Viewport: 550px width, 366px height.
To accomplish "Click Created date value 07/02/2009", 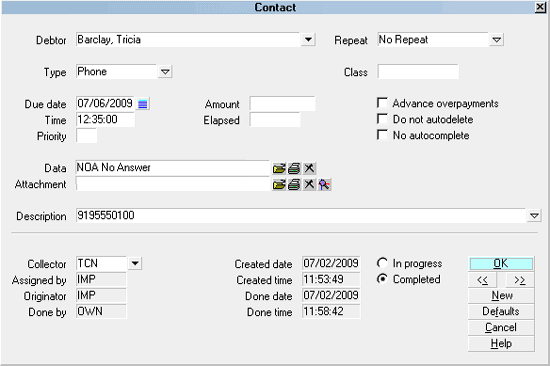I will pos(331,263).
